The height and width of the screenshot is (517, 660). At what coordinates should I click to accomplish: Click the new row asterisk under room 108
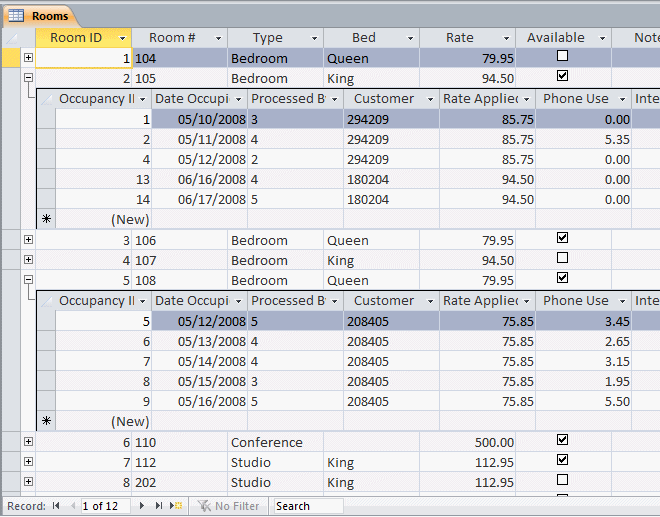point(46,421)
